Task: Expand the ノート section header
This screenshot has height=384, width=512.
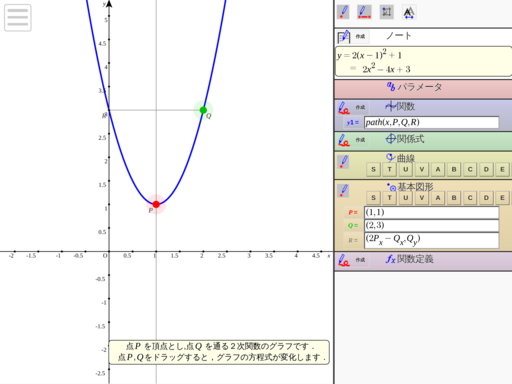Action: pyautogui.click(x=399, y=36)
